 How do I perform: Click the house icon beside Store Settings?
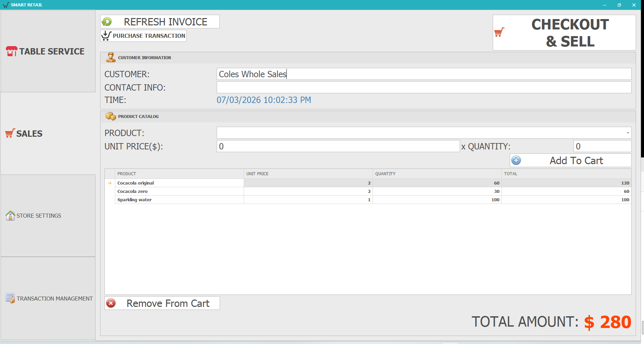(10, 215)
